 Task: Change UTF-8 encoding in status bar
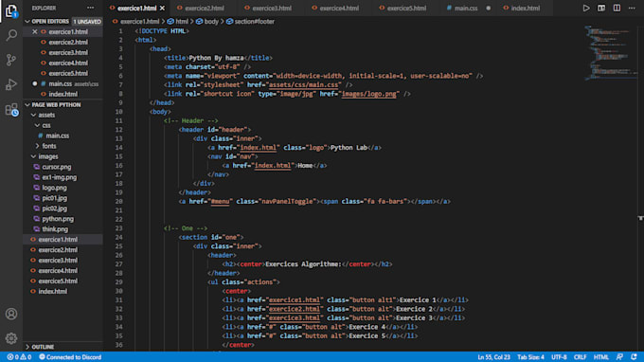pos(559,357)
